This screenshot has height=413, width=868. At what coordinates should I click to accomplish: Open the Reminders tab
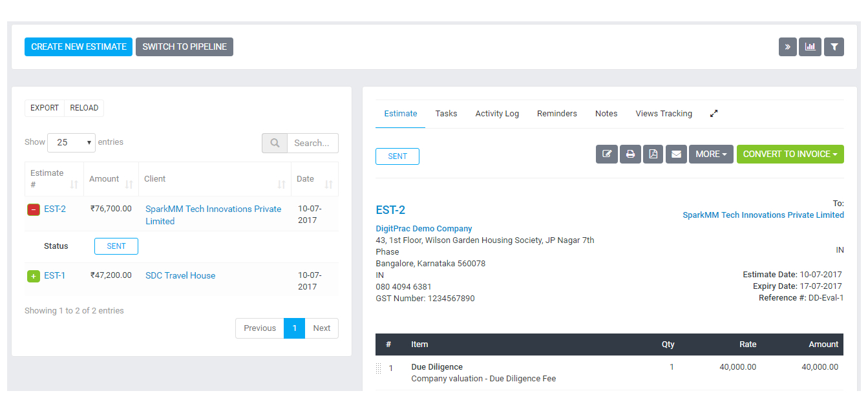tap(556, 114)
